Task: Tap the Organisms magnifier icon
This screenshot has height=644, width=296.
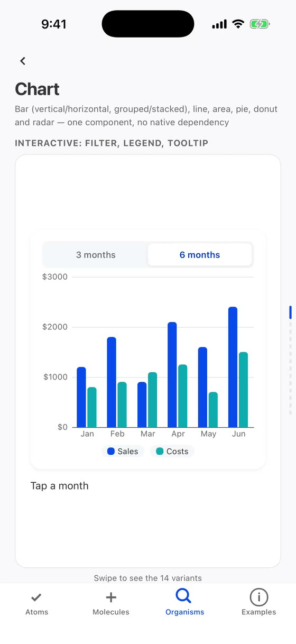Action: (183, 596)
